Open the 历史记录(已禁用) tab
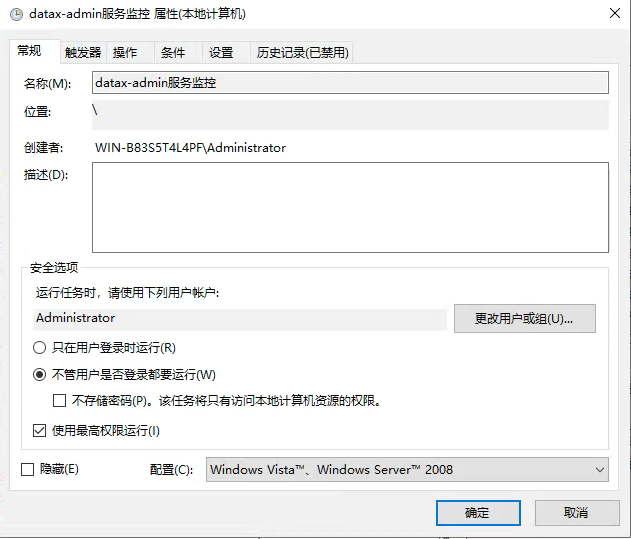Image resolution: width=631 pixels, height=539 pixels. click(x=302, y=52)
